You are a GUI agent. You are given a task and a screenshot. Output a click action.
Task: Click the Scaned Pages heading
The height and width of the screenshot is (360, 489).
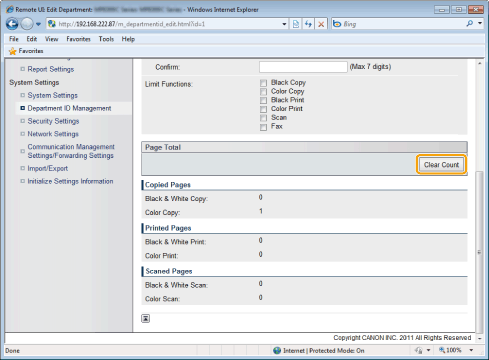click(x=169, y=271)
